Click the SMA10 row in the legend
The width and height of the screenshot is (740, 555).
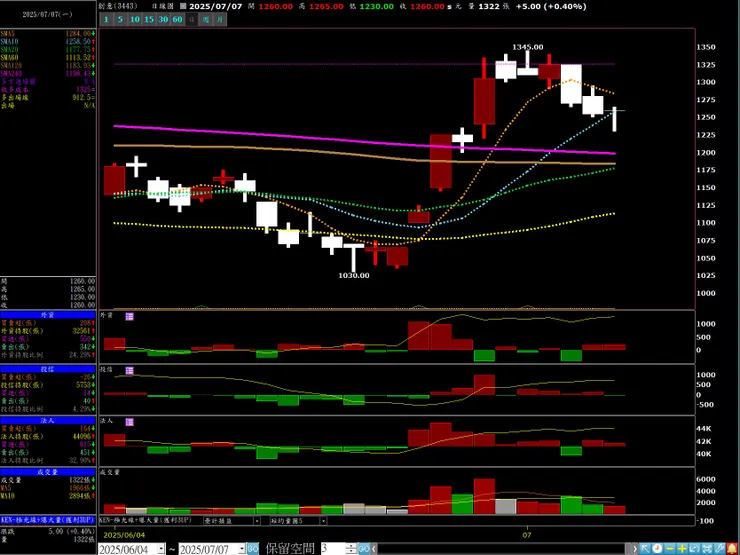48,42
